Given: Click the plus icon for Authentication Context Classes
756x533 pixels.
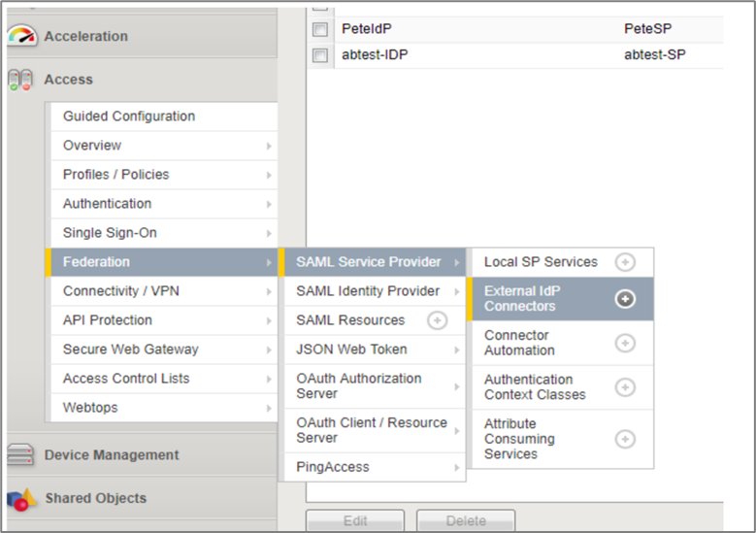Looking at the screenshot, I should pyautogui.click(x=626, y=387).
